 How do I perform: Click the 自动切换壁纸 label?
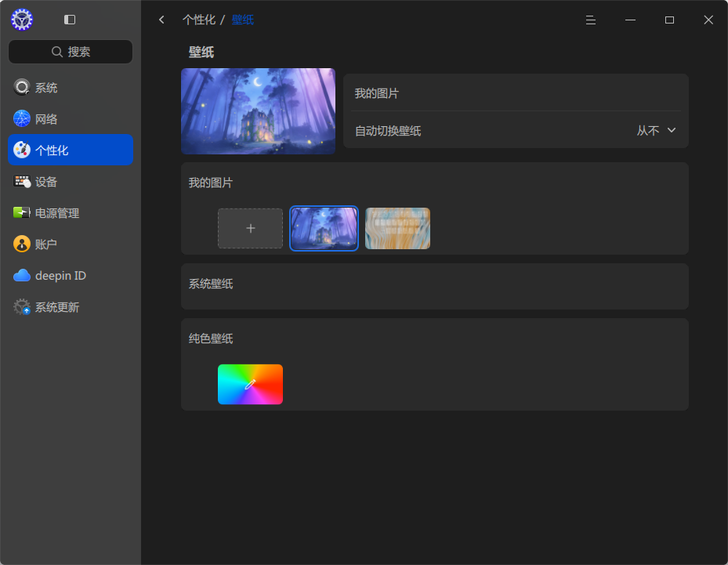point(388,131)
